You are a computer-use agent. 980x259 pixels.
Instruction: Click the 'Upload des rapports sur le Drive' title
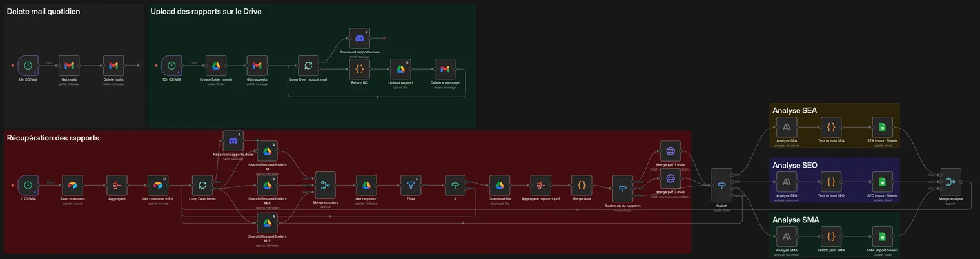click(x=206, y=12)
